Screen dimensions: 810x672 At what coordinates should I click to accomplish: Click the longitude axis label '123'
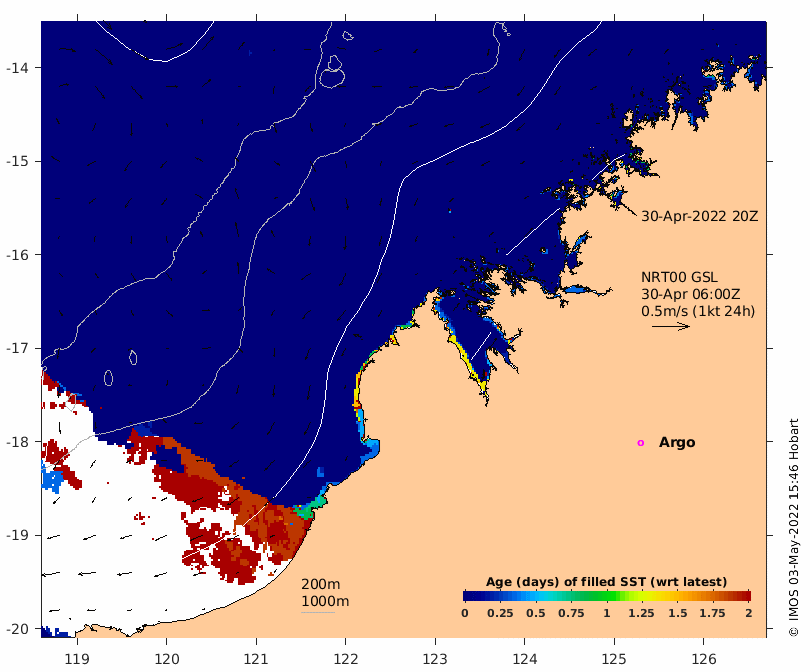(435, 659)
